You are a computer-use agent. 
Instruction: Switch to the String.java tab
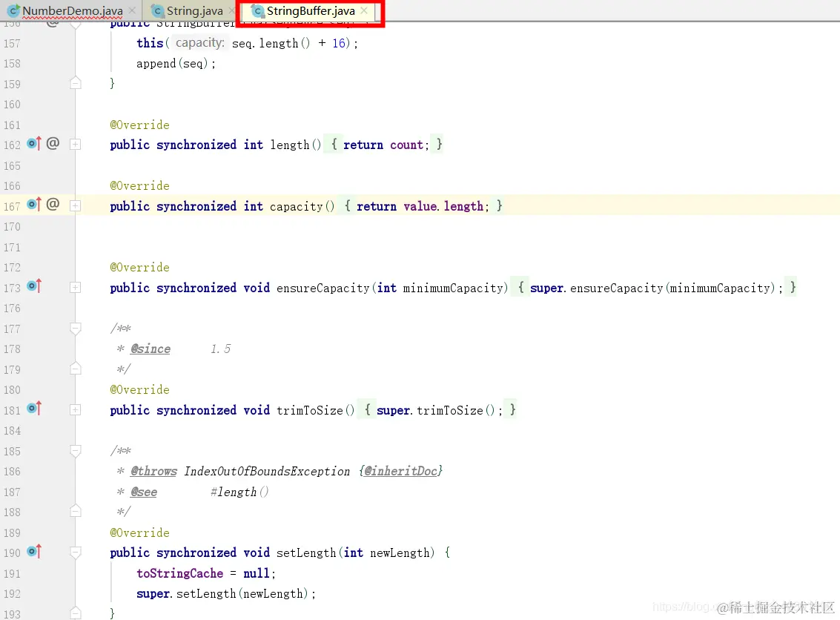click(194, 10)
